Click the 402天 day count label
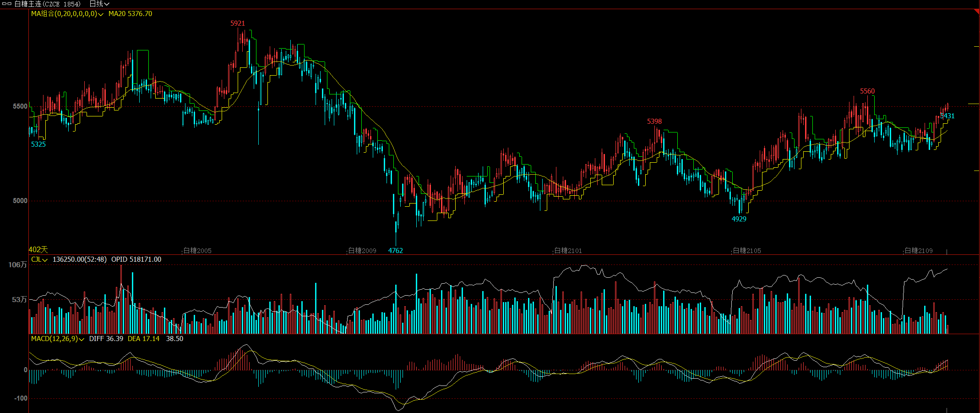980x413 pixels. (x=38, y=249)
